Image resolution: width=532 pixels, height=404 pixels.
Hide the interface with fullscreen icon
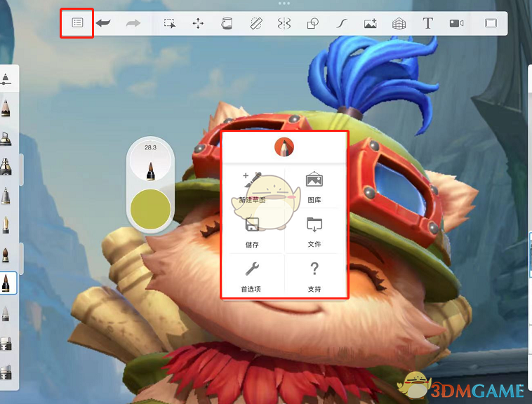(491, 23)
